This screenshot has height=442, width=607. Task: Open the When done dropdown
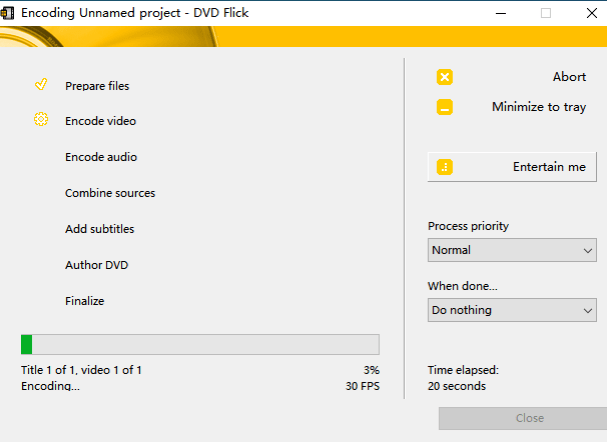511,310
